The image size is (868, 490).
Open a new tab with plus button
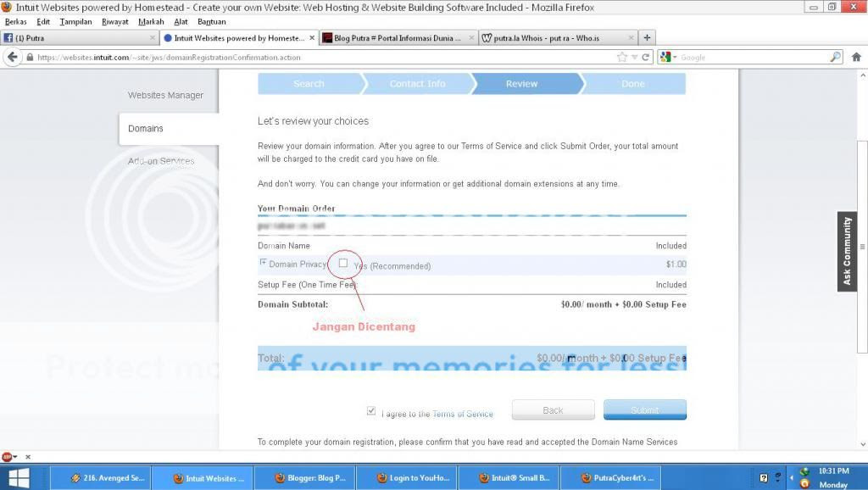click(x=647, y=37)
